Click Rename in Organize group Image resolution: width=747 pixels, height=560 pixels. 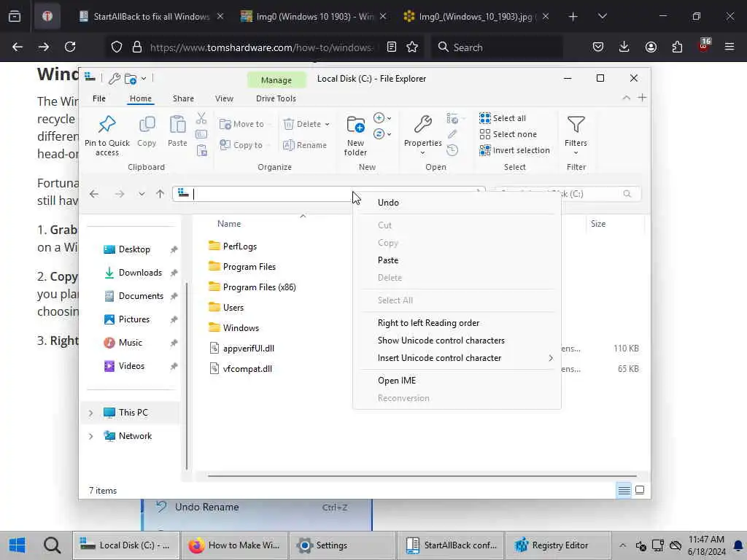305,145
